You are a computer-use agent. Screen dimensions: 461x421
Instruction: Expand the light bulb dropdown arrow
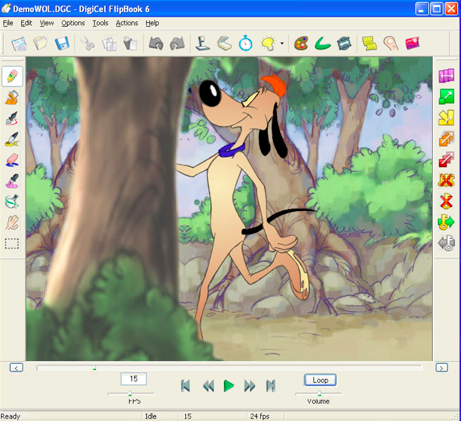(x=282, y=43)
